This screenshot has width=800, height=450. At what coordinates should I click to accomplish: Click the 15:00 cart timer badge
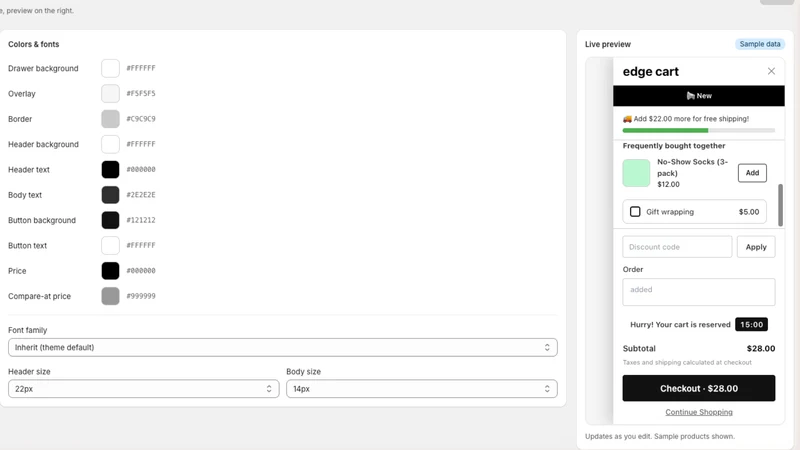[x=751, y=324]
